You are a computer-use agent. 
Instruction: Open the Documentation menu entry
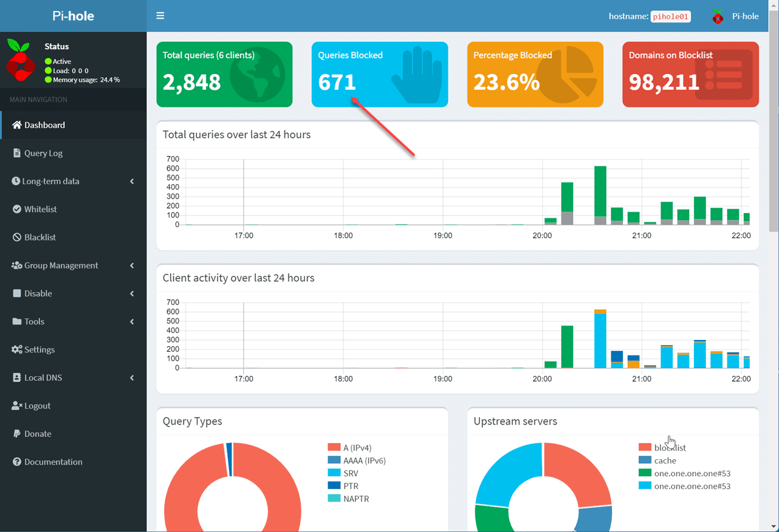[52, 462]
